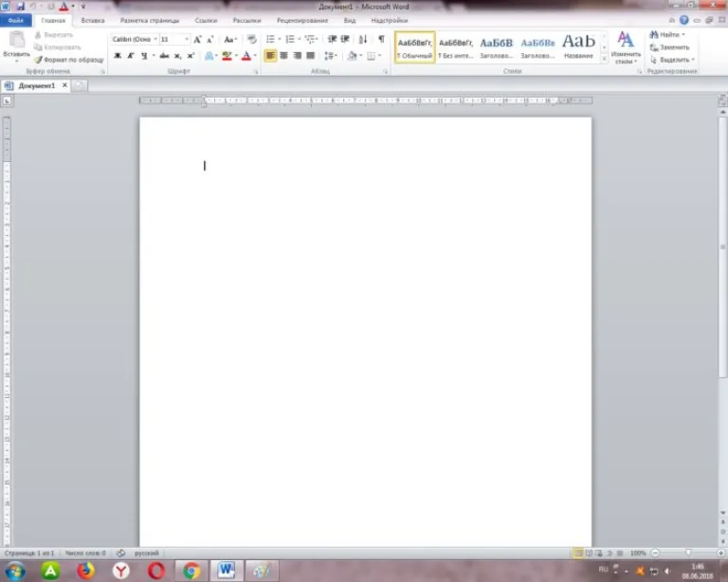Open Change Styles dropdown
The image size is (728, 582).
point(626,47)
